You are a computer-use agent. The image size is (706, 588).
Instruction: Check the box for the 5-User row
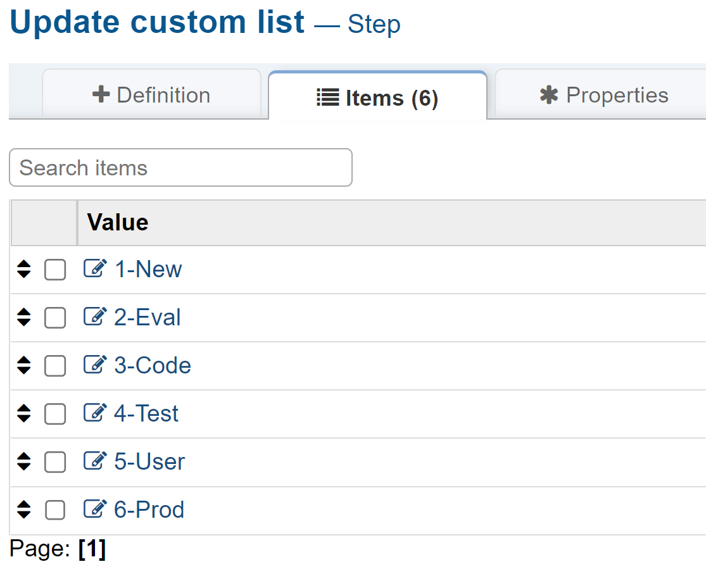coord(55,463)
